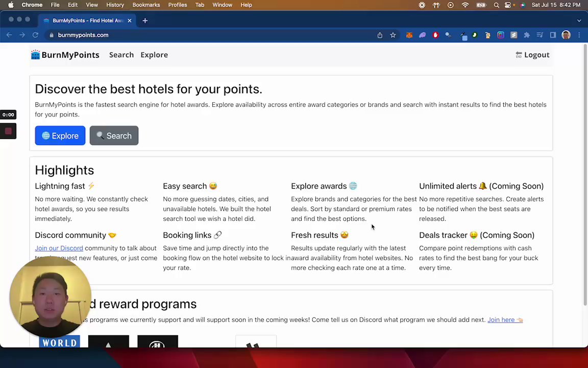Image resolution: width=588 pixels, height=368 pixels.
Task: Click the magnifier icon on the Search button
Action: pos(100,135)
